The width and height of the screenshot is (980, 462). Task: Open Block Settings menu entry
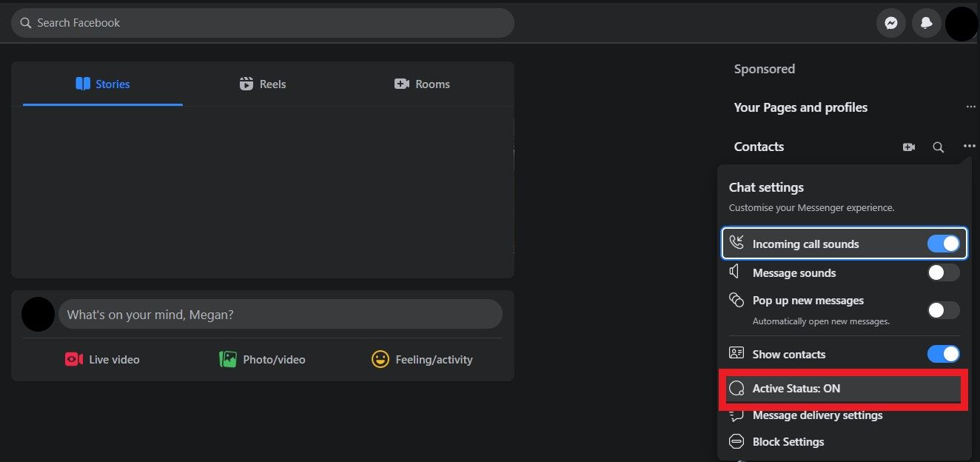(844, 442)
